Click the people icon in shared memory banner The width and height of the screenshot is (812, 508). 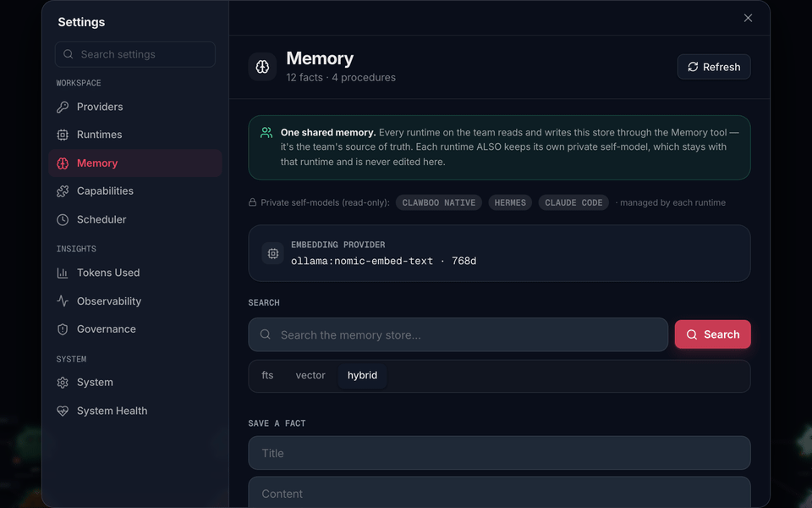(x=266, y=133)
